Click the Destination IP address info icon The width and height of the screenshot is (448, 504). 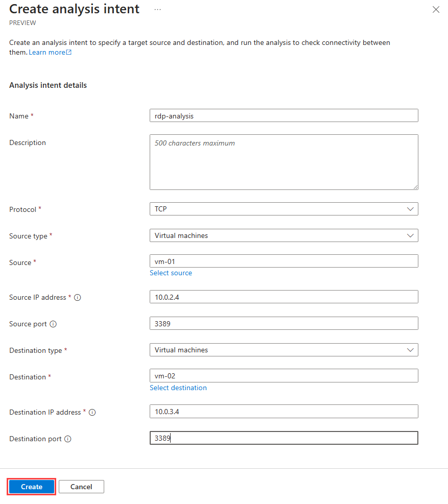pyautogui.click(x=92, y=413)
